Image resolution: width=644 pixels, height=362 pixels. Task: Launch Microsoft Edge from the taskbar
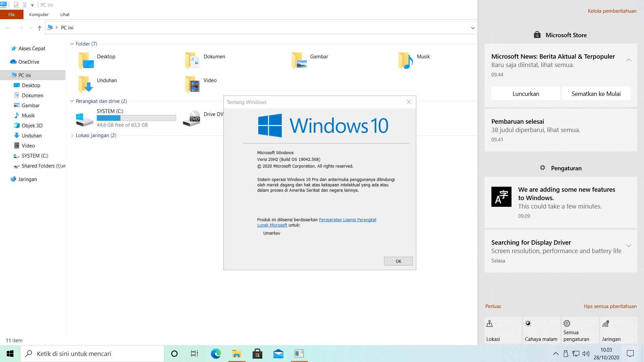[x=216, y=354]
